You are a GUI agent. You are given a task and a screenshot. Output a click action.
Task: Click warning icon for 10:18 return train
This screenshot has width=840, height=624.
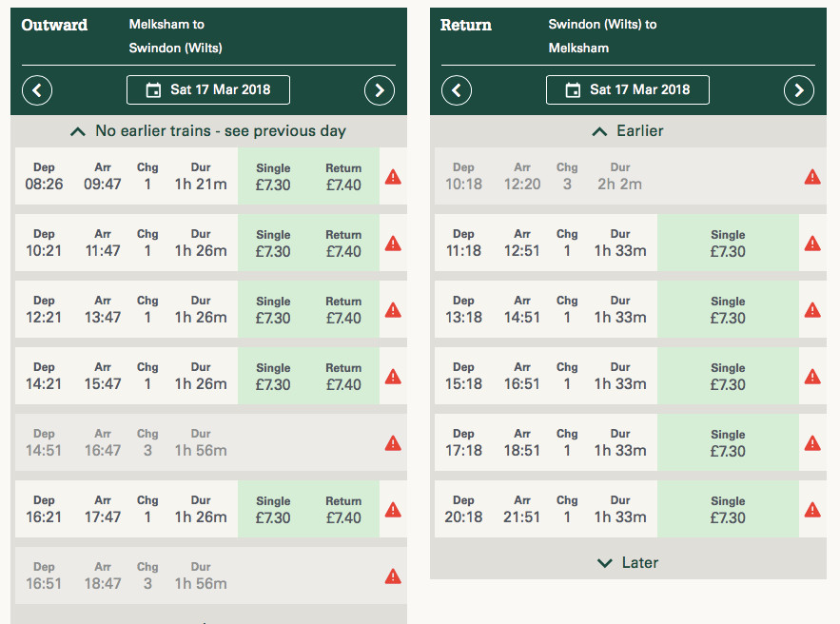812,176
